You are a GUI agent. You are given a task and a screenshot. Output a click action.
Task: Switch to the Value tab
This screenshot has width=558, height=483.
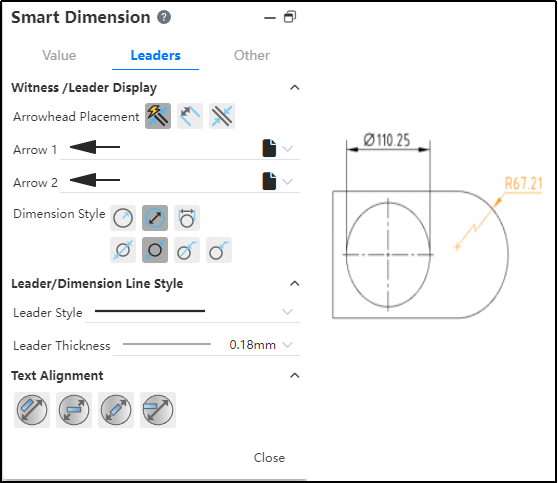pos(59,56)
